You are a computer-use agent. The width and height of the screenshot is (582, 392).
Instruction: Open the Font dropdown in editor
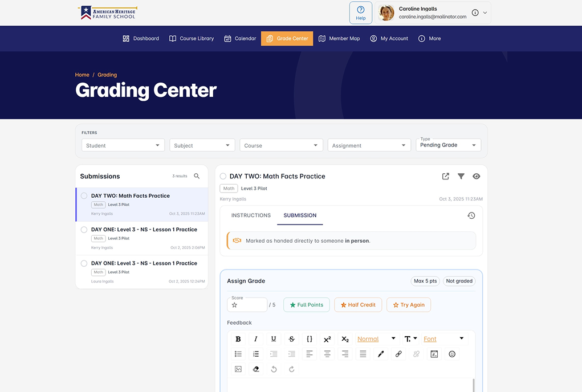[x=443, y=339]
